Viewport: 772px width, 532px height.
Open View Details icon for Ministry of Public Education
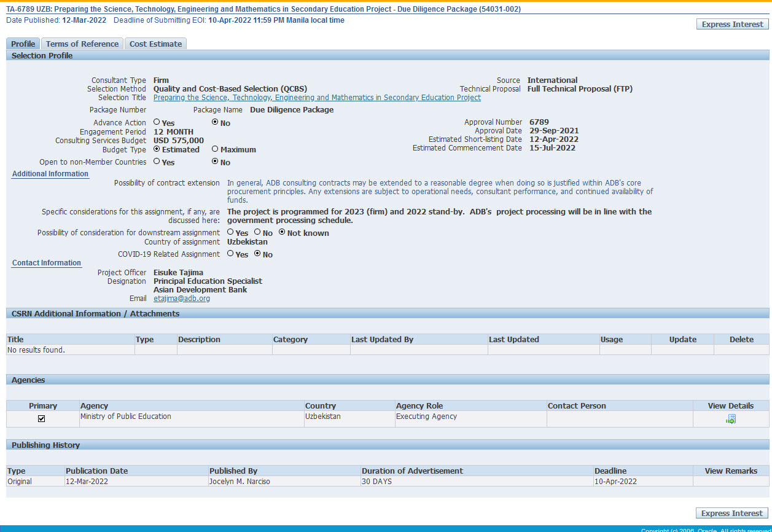tap(730, 419)
